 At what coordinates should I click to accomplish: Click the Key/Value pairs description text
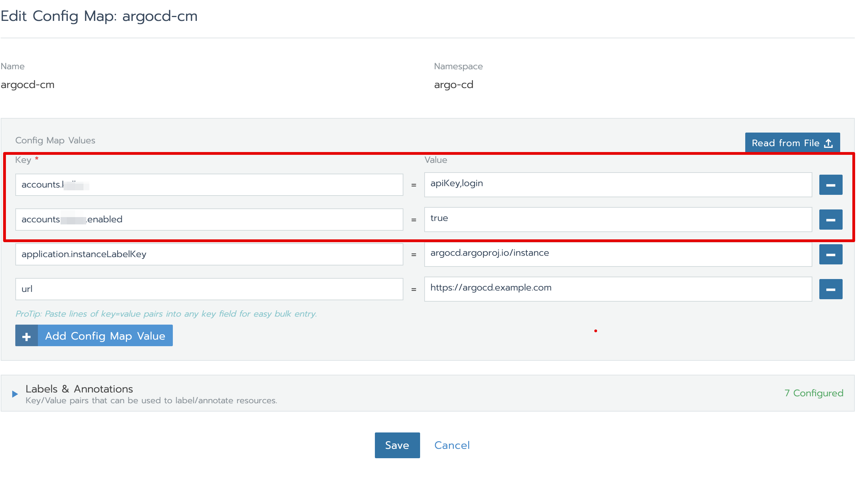(151, 400)
